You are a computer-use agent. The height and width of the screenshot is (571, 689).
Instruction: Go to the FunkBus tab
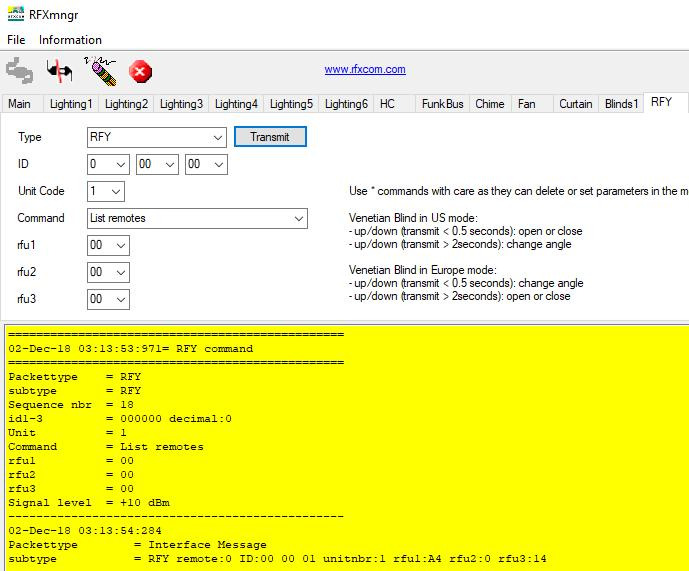(x=442, y=104)
